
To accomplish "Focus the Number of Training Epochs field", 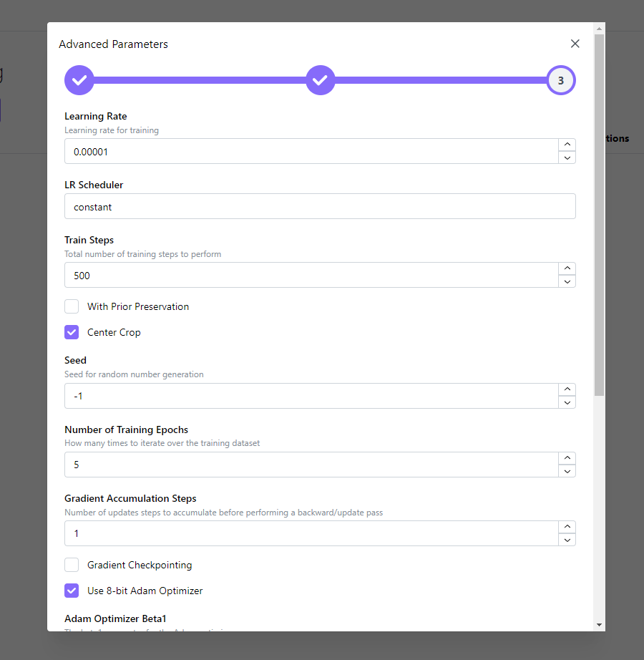I will 311,465.
